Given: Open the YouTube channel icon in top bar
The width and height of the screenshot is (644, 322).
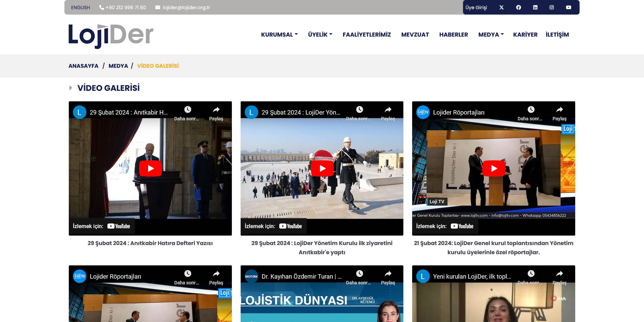Looking at the screenshot, I should pos(568,7).
